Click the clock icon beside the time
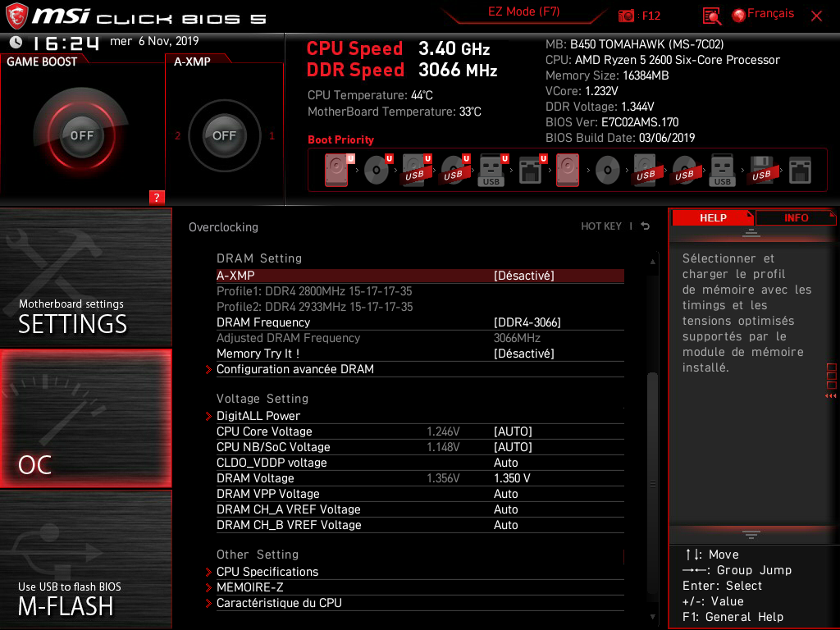Viewport: 840px width, 630px height. (16, 42)
